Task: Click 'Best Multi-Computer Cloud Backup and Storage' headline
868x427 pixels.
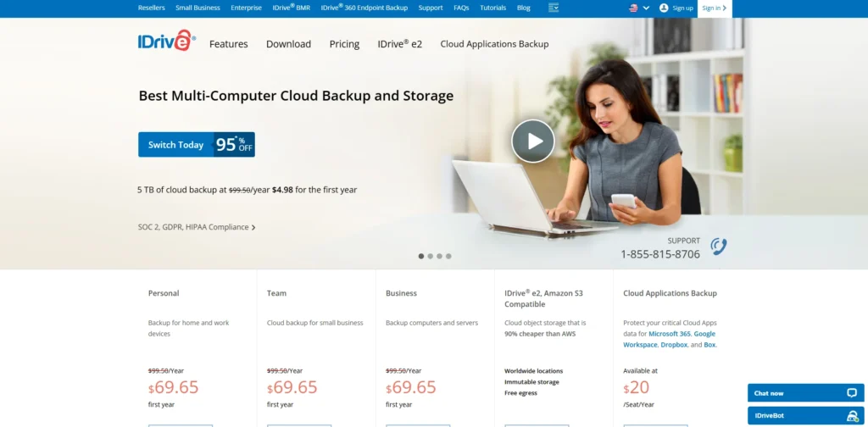Action: click(296, 96)
